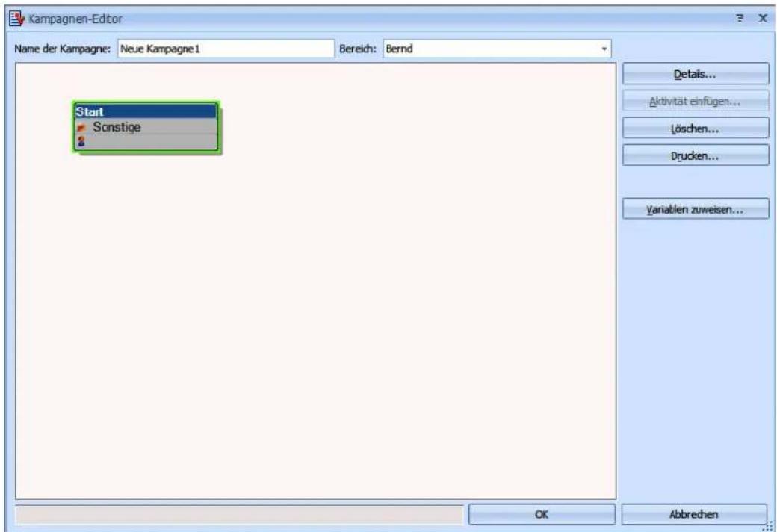This screenshot has height=532, width=777.
Task: Open Variablen zuweisen dialog
Action: point(696,209)
